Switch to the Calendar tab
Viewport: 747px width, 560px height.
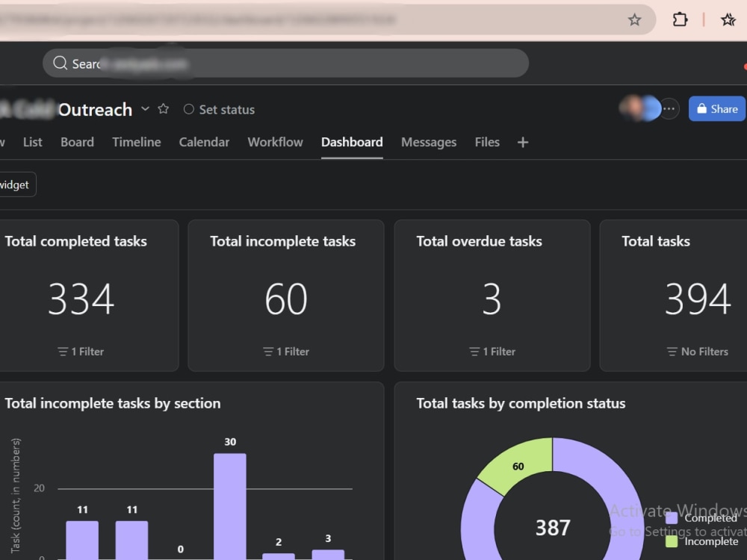click(204, 143)
